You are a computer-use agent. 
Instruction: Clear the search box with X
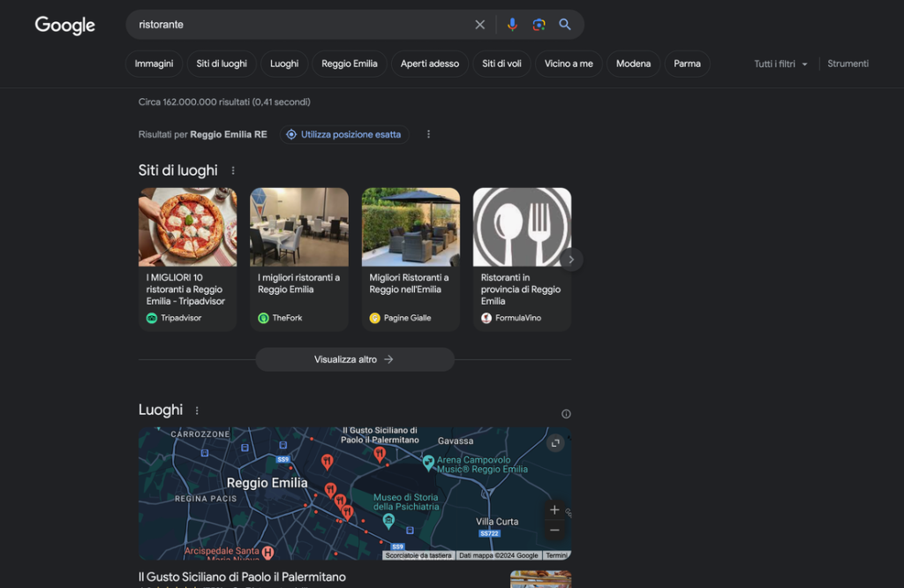(x=479, y=24)
